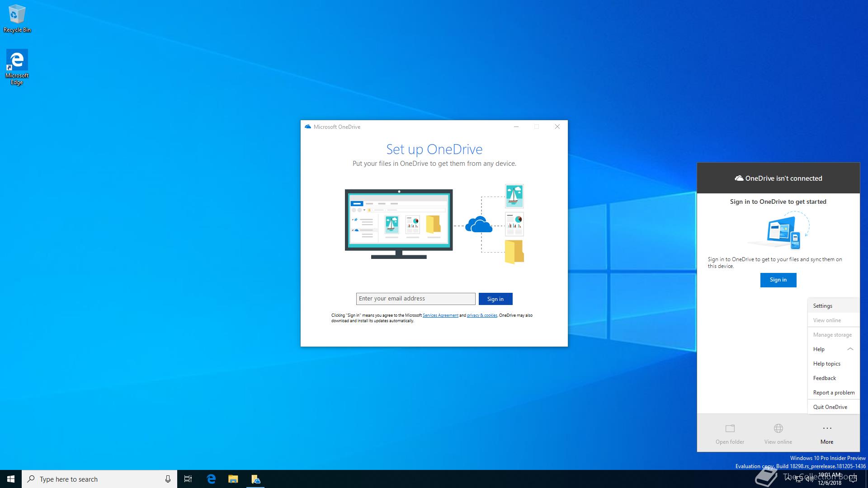
Task: Select Quit OneDrive
Action: [833, 407]
